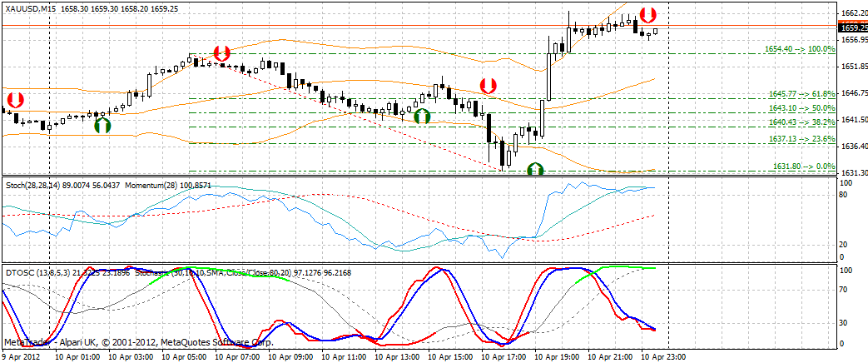Click the 10 Apr 21:00 time label
The height and width of the screenshot is (363, 868).
pyautogui.click(x=611, y=358)
